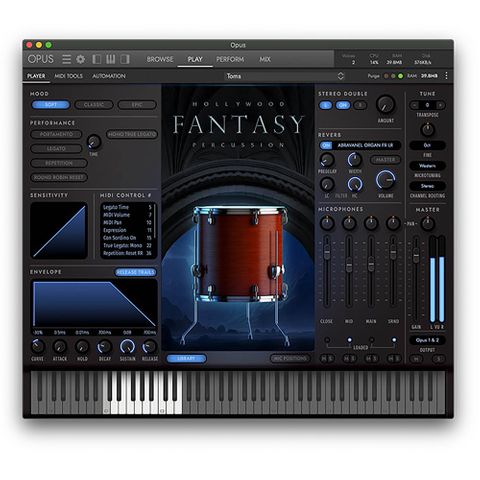
Task: Switch to the Perform tab
Action: click(x=230, y=59)
